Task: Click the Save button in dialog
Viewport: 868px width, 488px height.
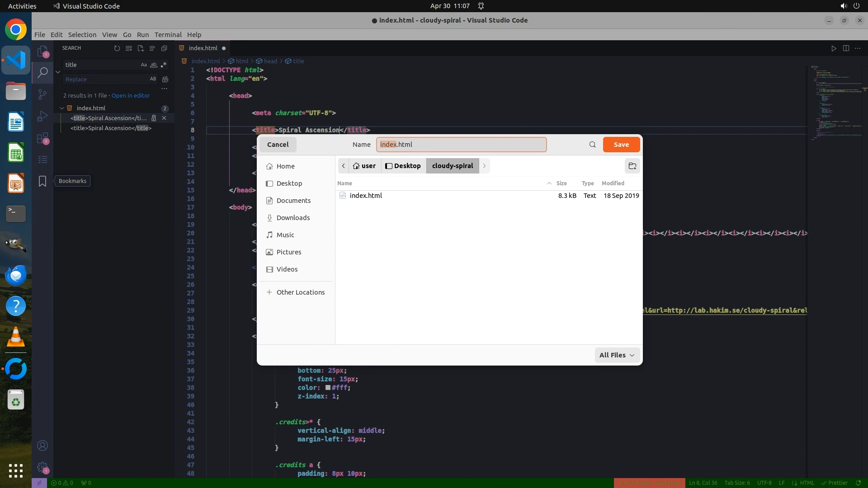Action: (x=621, y=145)
